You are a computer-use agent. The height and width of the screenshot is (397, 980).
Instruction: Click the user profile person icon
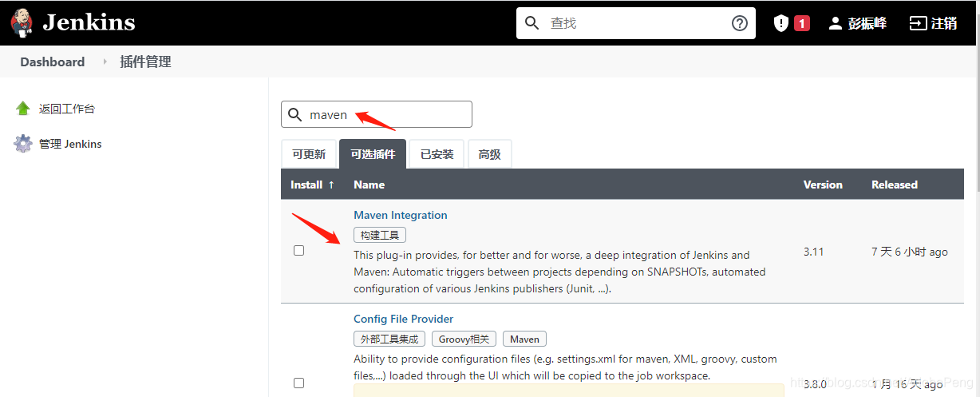click(836, 23)
